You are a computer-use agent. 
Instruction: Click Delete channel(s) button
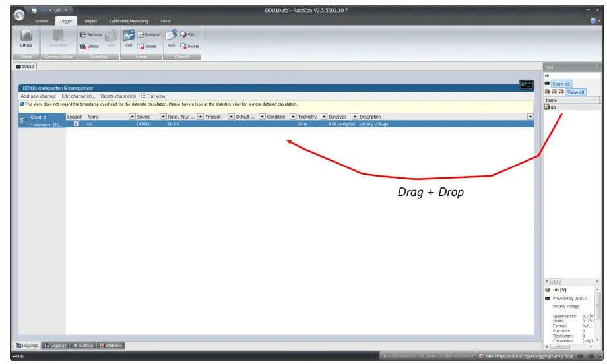point(118,96)
